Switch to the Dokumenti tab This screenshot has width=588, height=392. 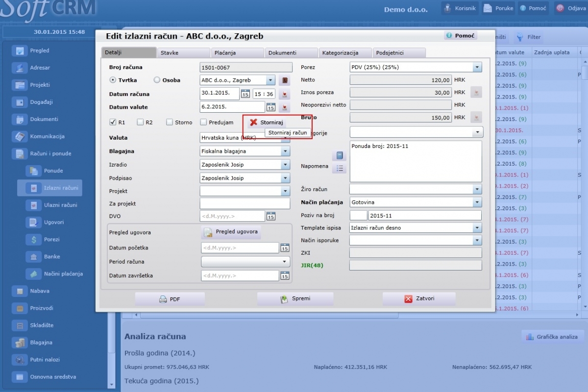pos(291,52)
